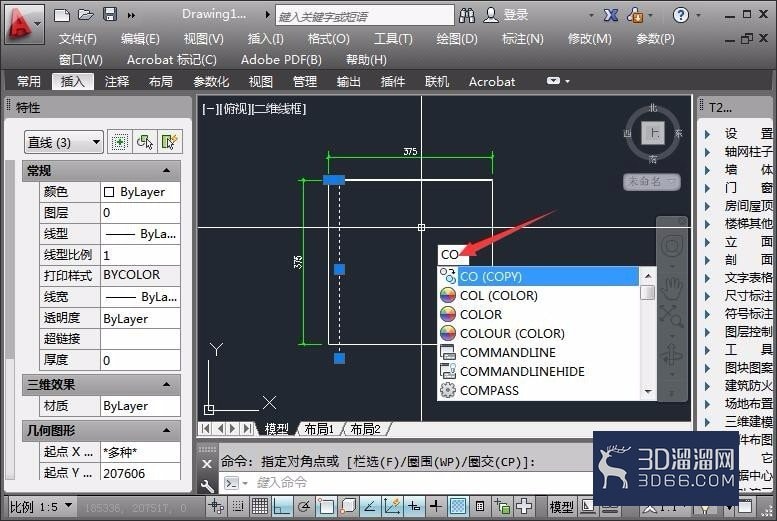Toggle object snap tracking status icon

coord(370,506)
